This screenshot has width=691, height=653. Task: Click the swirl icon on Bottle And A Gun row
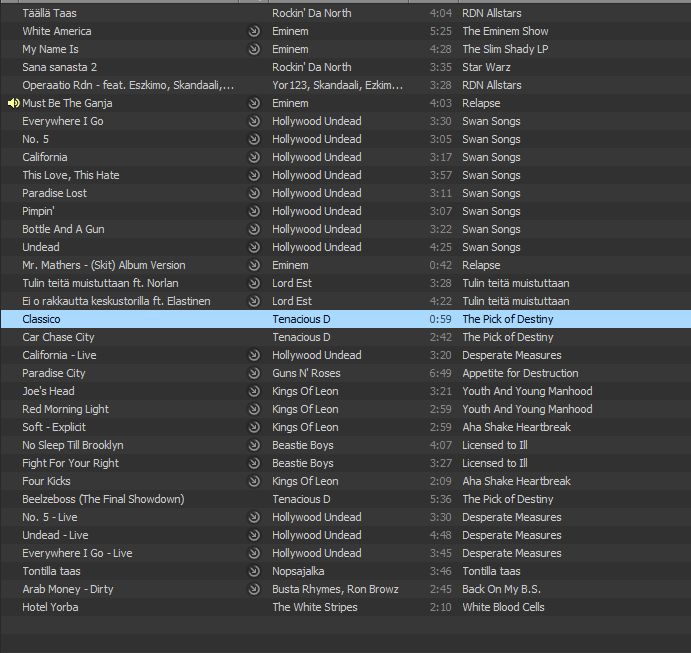tap(254, 229)
